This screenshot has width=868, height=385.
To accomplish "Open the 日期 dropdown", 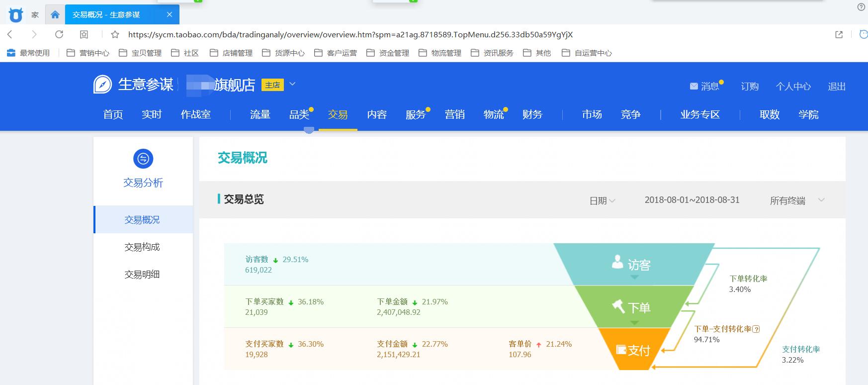I will (603, 200).
